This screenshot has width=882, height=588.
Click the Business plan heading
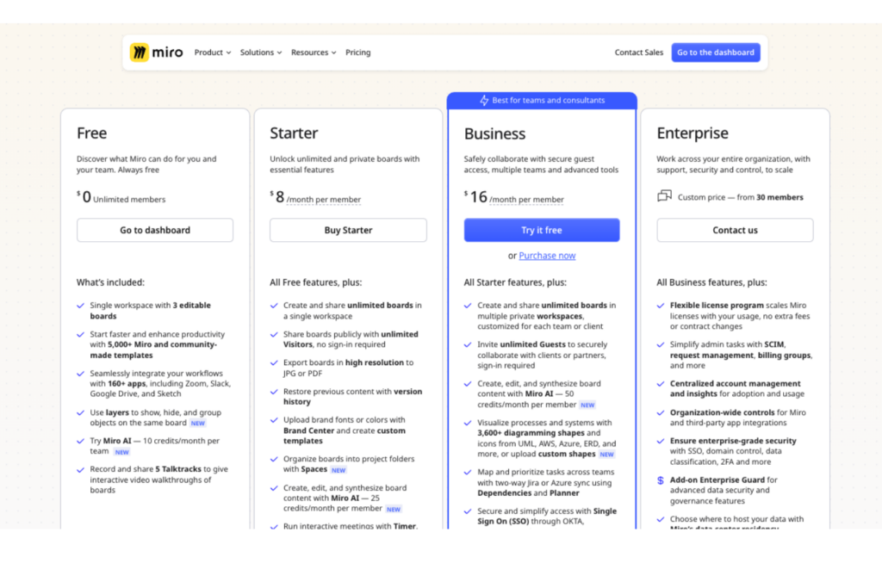point(494,133)
